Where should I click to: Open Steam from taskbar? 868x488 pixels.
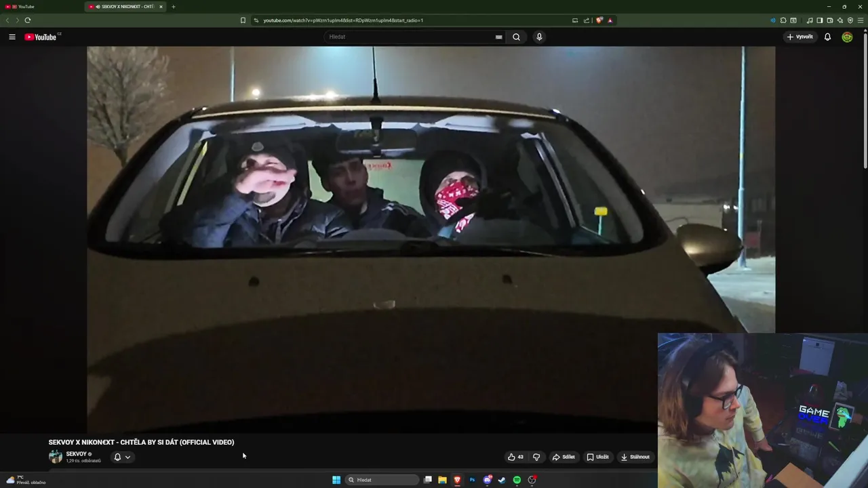[x=502, y=480]
